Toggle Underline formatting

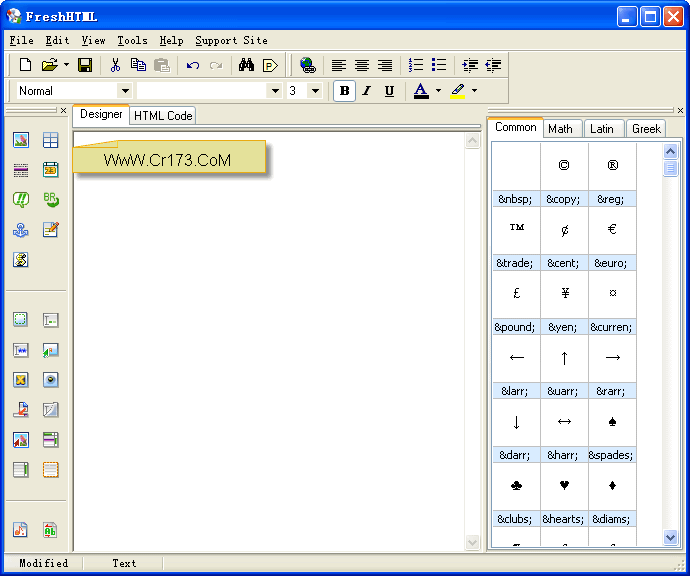click(389, 91)
